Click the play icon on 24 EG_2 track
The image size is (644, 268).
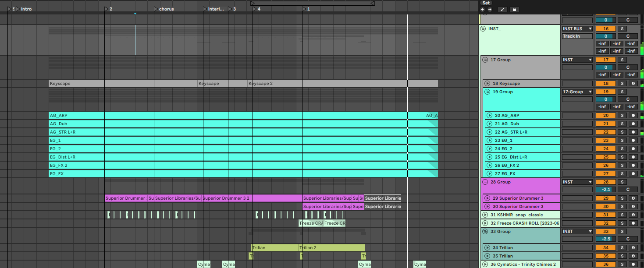(x=490, y=149)
